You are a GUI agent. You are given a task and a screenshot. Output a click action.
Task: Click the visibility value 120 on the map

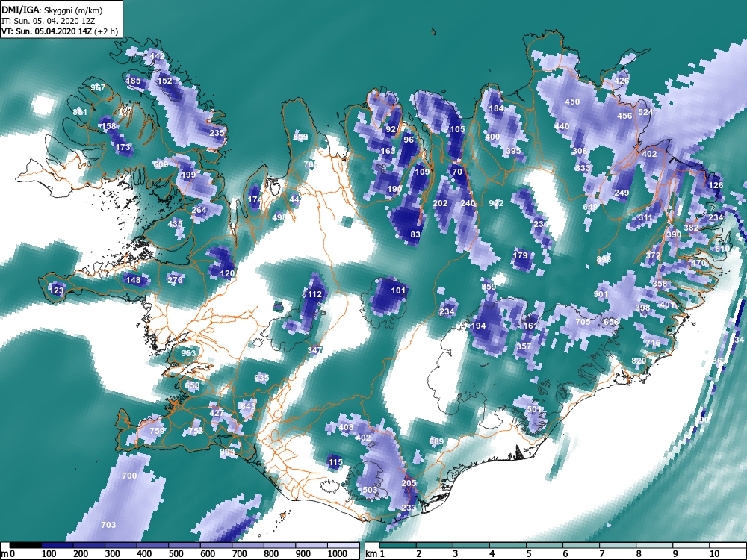(x=227, y=273)
